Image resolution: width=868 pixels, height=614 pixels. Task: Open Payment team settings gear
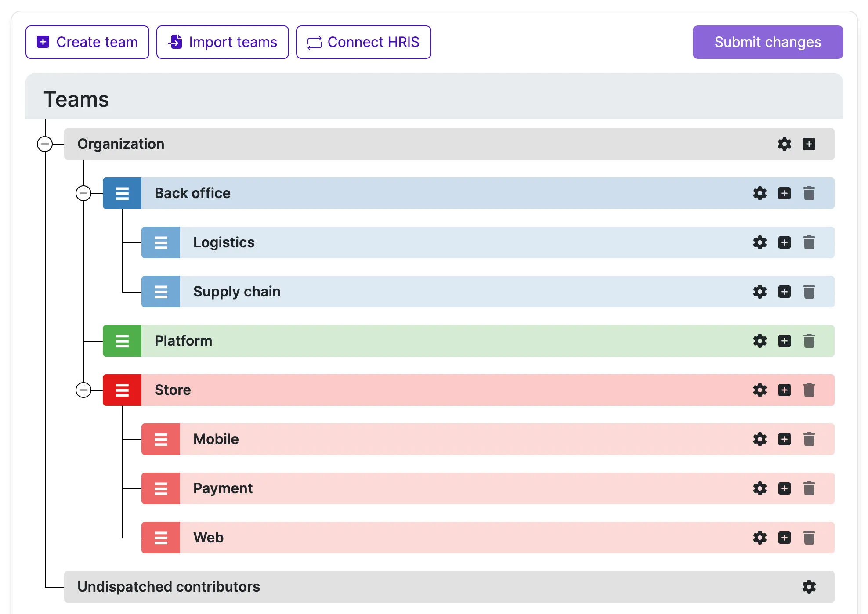click(x=759, y=488)
